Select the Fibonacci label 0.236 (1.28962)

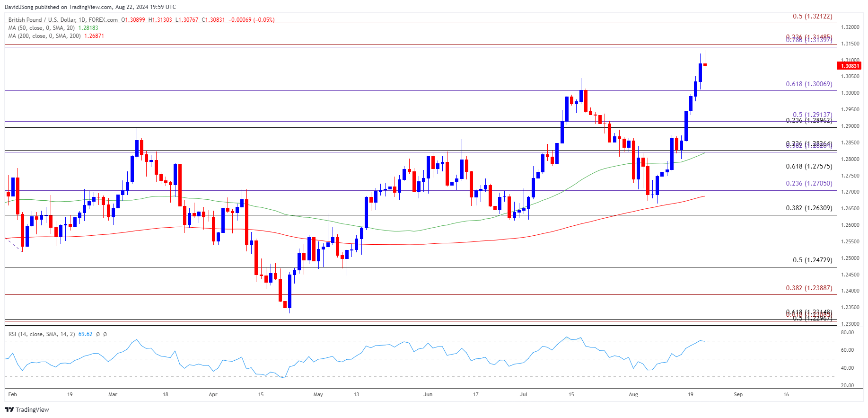coord(809,121)
